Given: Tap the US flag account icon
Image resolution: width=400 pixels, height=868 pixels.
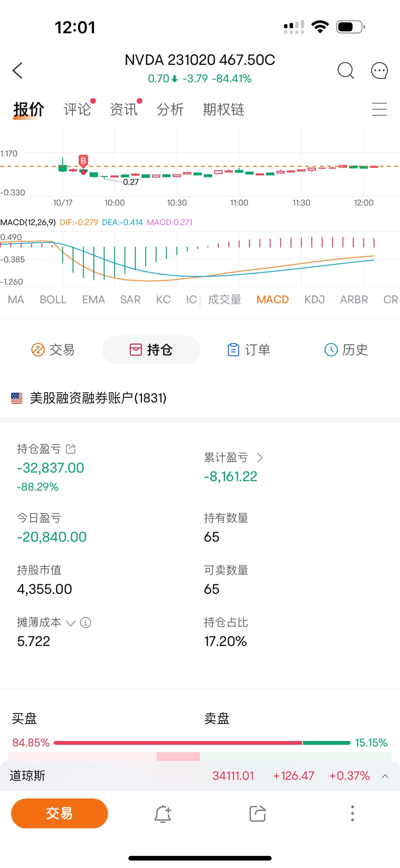Looking at the screenshot, I should [17, 398].
